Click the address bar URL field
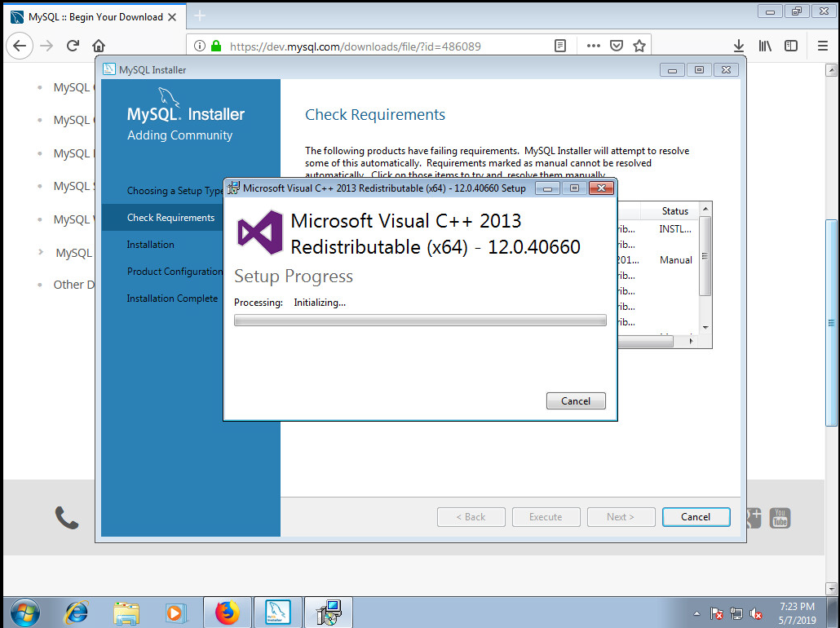 (355, 46)
